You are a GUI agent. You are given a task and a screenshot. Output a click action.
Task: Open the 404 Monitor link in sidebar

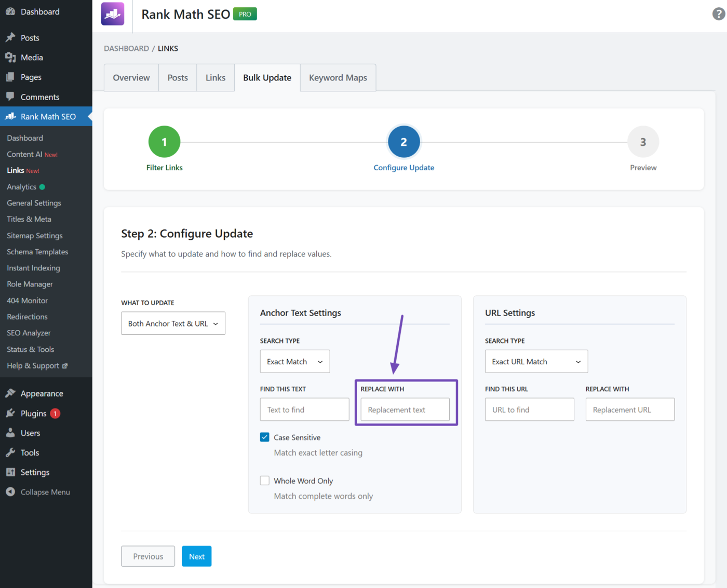point(27,300)
